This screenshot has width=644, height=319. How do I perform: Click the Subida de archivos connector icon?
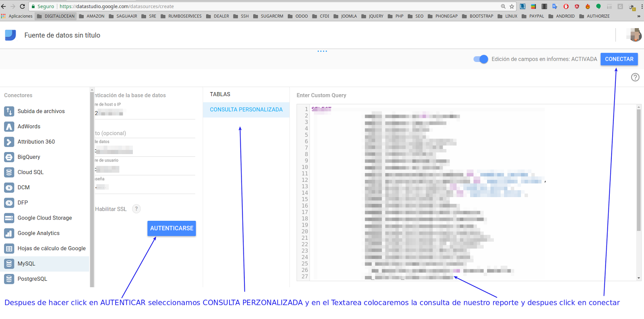click(x=9, y=111)
